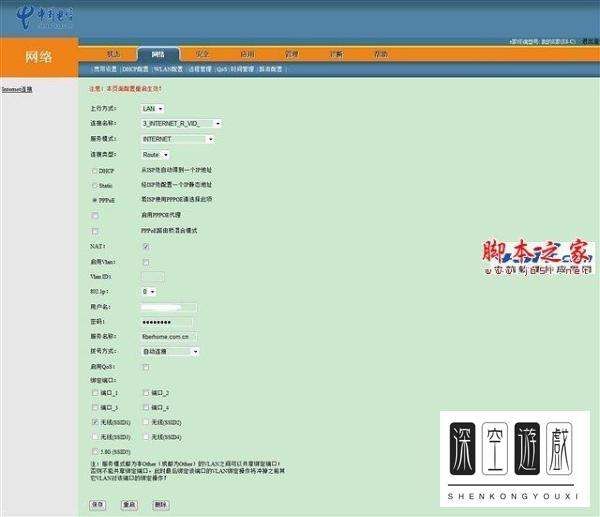Viewport: 600px width, 517px height.
Task: Select the DHCP radio button
Action: pyautogui.click(x=95, y=171)
